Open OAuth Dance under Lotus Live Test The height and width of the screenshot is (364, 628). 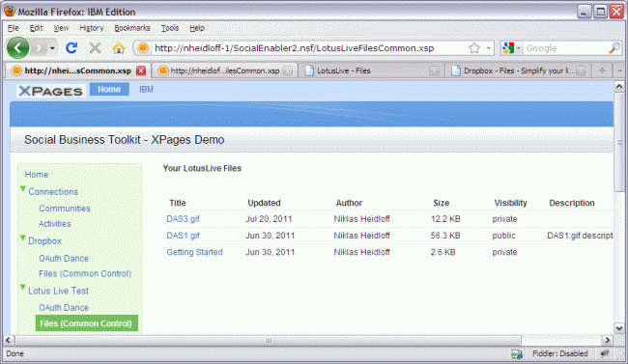coord(64,308)
